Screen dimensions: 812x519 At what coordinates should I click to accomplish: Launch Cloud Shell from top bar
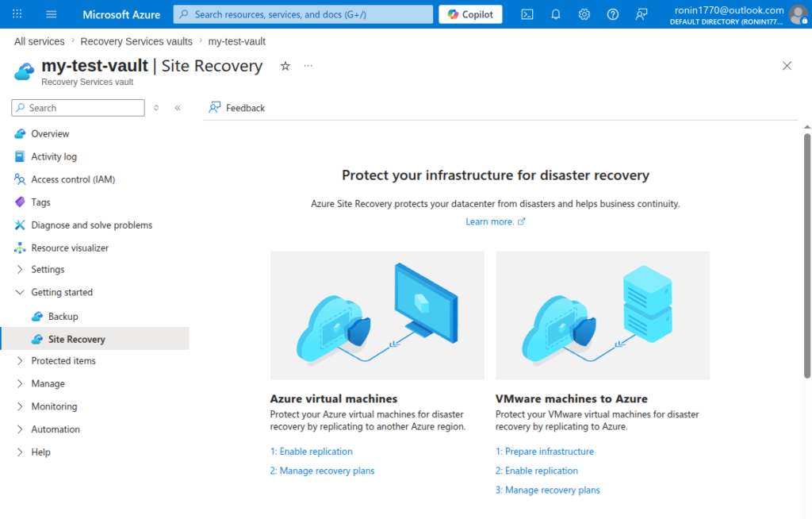tap(527, 14)
